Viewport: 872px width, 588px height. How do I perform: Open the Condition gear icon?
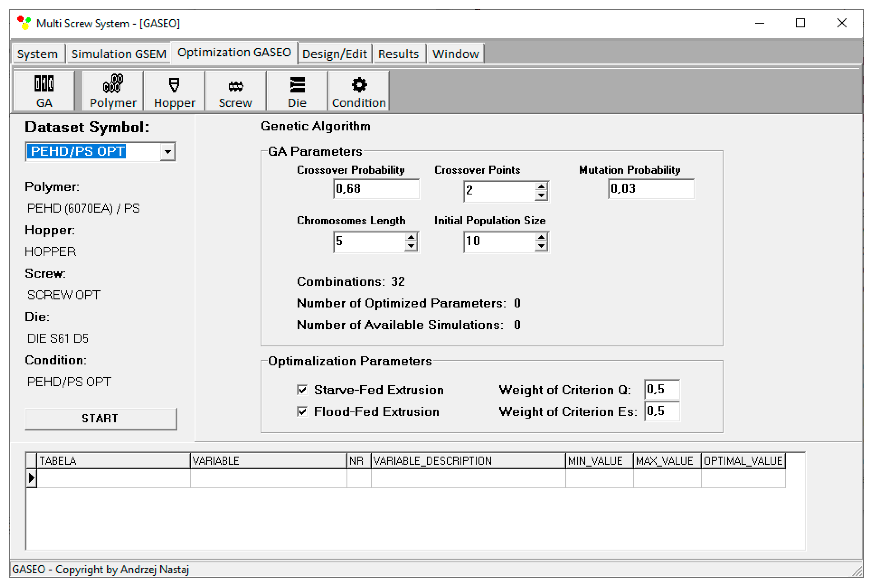coord(359,91)
